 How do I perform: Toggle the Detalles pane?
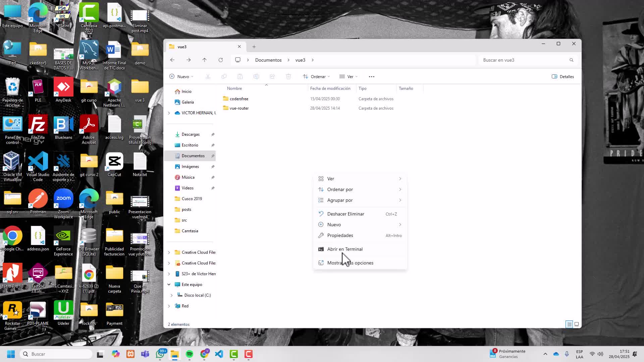(x=563, y=77)
